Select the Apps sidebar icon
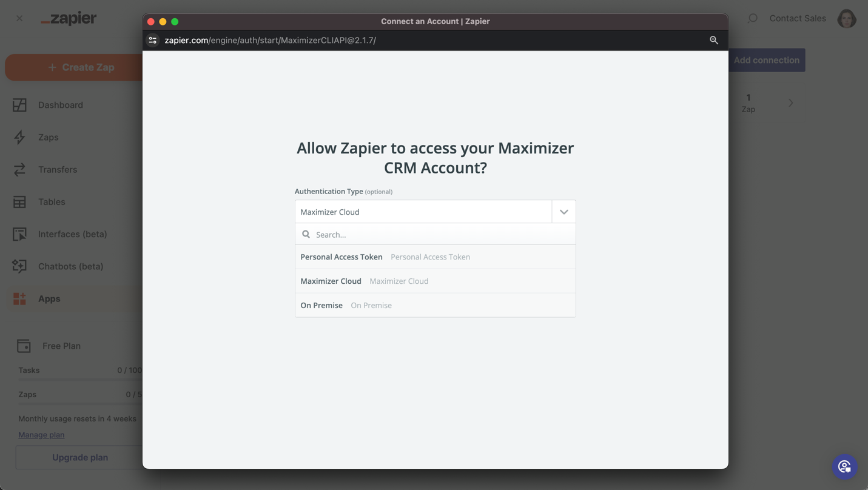The width and height of the screenshot is (868, 490). pos(19,298)
